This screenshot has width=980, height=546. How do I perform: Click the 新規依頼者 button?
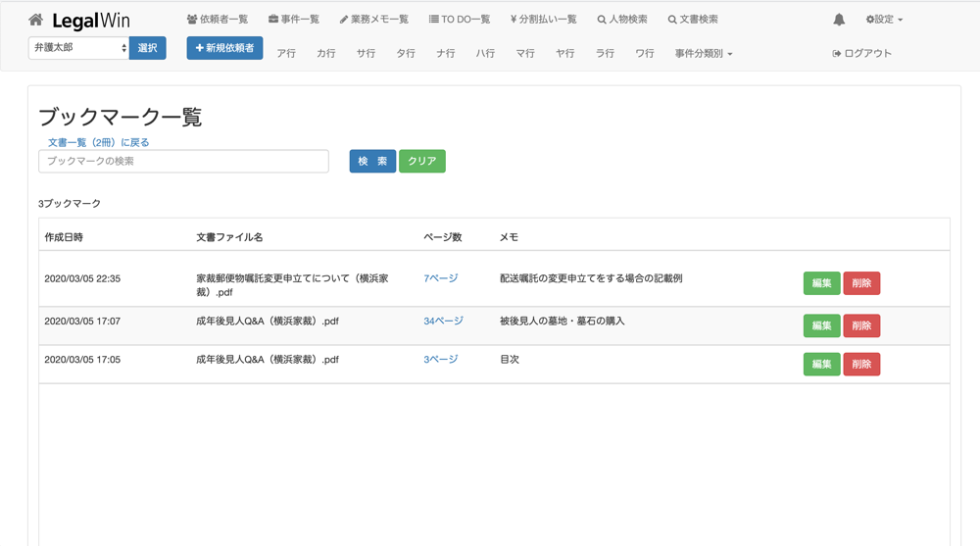coord(224,48)
